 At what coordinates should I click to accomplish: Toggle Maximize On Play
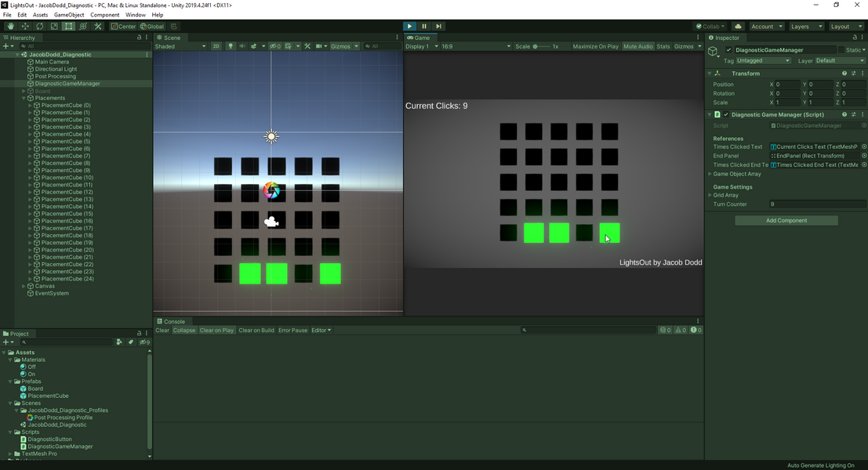pos(595,46)
